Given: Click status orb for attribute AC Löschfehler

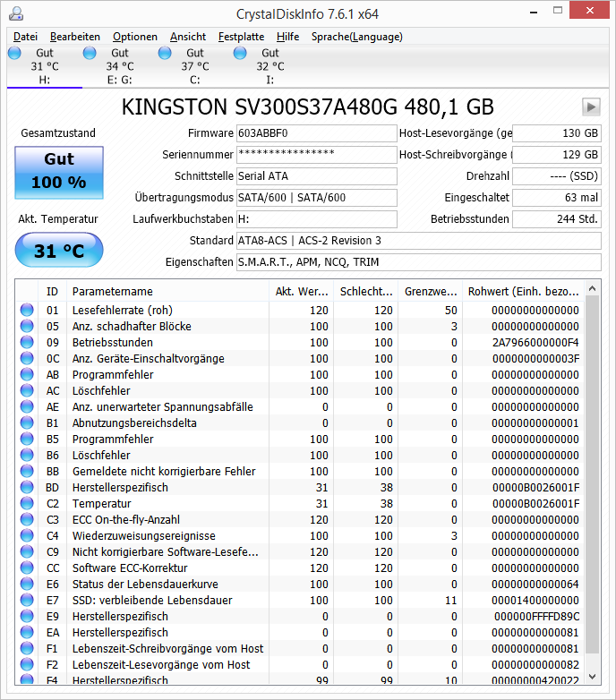Looking at the screenshot, I should point(27,390).
